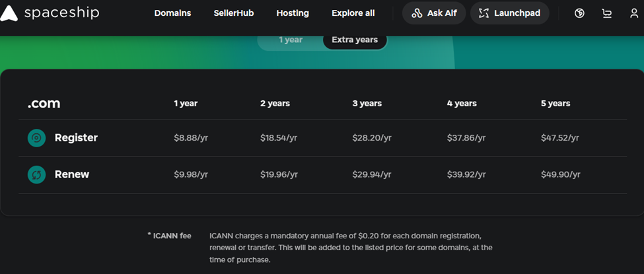This screenshot has width=644, height=274.
Task: Click the 2 years column header
Action: 275,104
